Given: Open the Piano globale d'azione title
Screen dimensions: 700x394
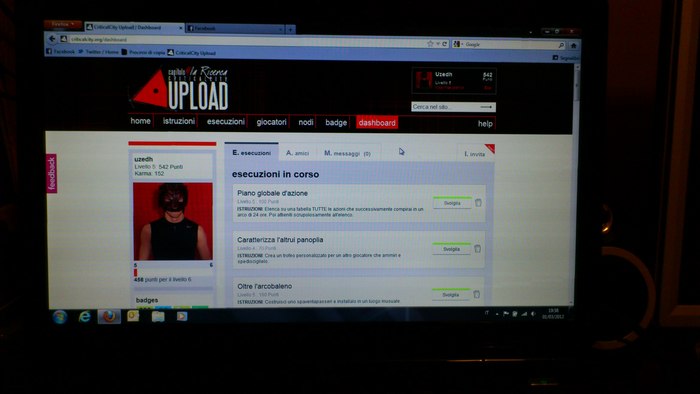Looking at the screenshot, I should tap(272, 193).
